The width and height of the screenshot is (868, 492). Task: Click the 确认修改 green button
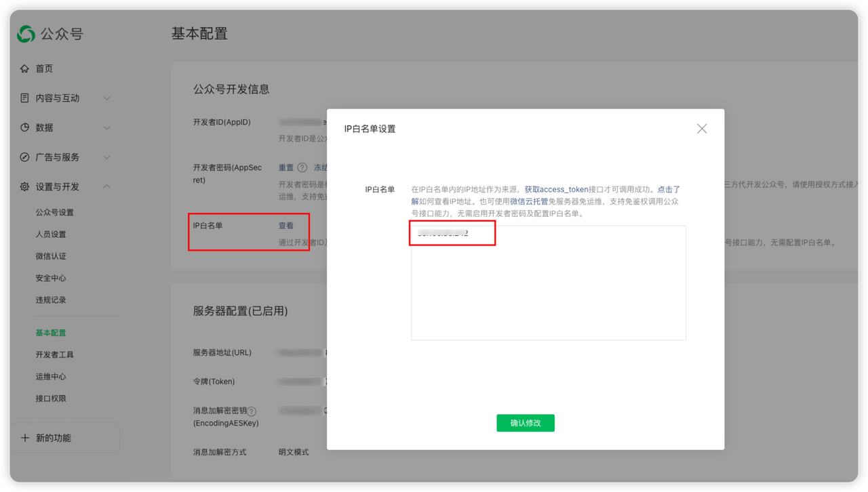click(526, 423)
